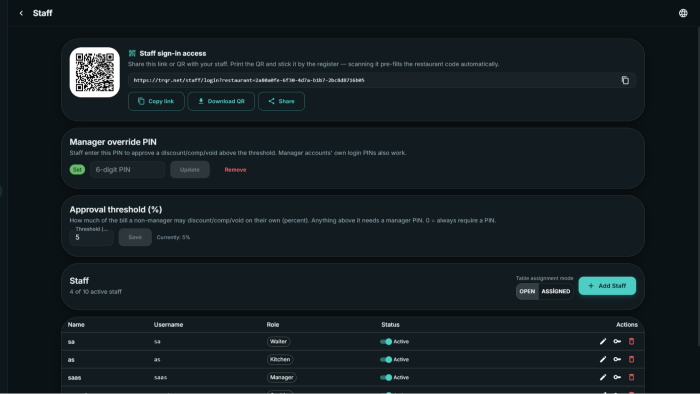Image resolution: width=700 pixels, height=394 pixels.
Task: Delete staff saas with trash icon
Action: pyautogui.click(x=631, y=377)
